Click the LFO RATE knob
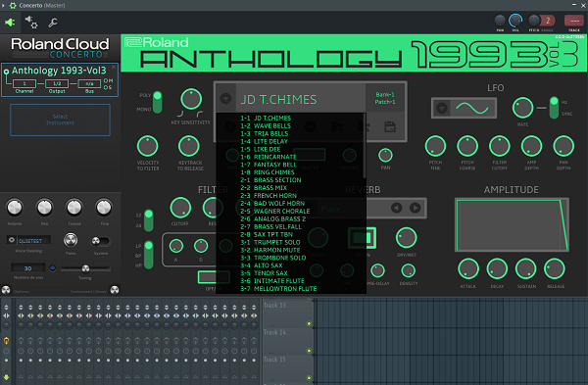 pyautogui.click(x=522, y=108)
